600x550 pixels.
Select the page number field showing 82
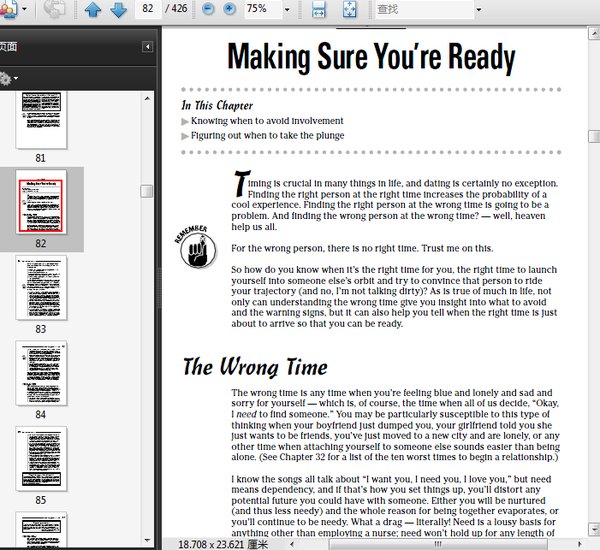tap(148, 8)
